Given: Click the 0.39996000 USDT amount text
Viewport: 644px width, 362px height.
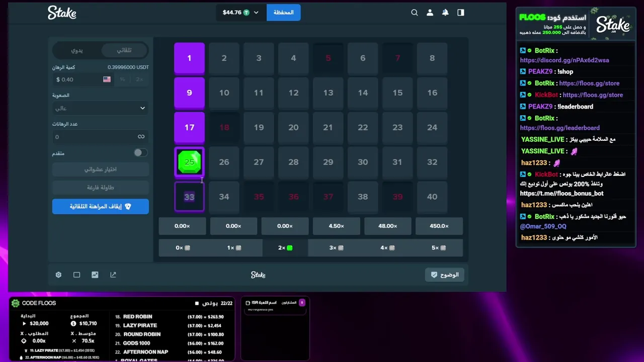Looking at the screenshot, I should pyautogui.click(x=128, y=67).
